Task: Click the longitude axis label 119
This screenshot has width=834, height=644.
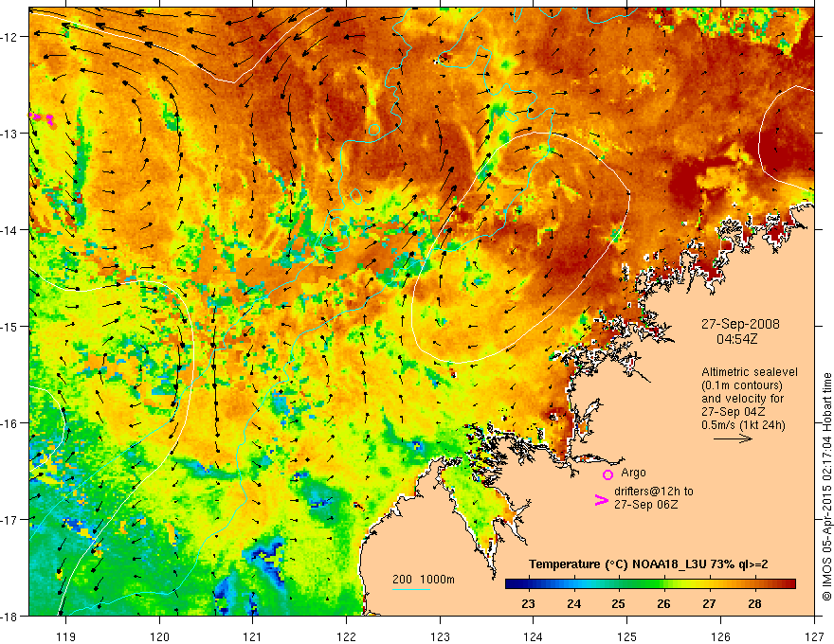Action: (66, 636)
